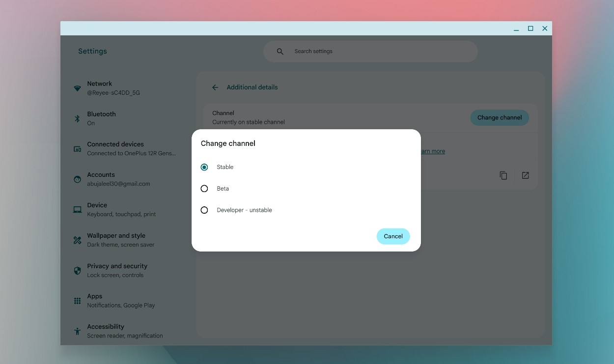Screen dimensions: 614x364
Task: Maximize the Settings window
Action: pyautogui.click(x=530, y=28)
